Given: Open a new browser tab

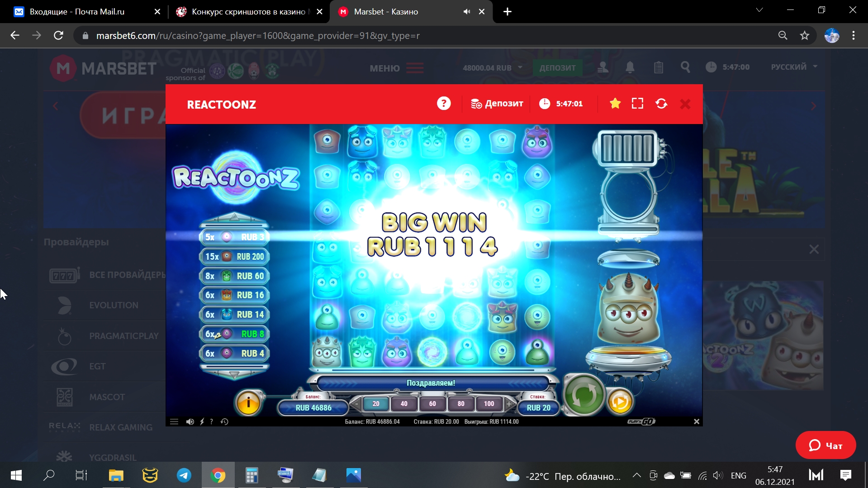Looking at the screenshot, I should pos(508,12).
